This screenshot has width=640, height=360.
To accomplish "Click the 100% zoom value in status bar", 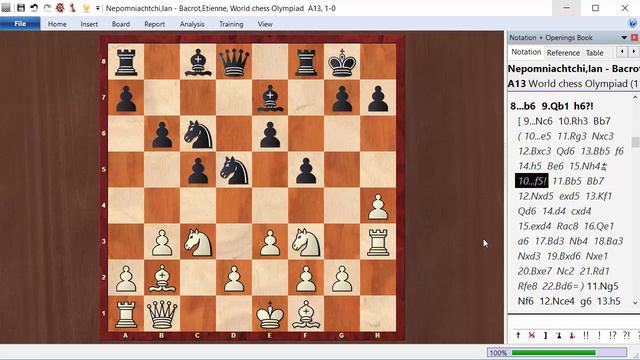I will tap(498, 353).
